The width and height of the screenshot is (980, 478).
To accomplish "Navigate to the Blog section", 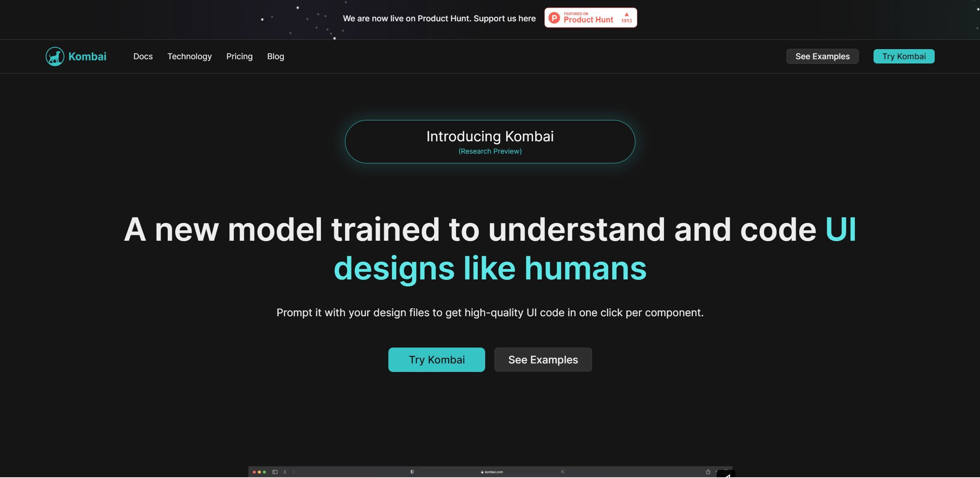I will 275,57.
